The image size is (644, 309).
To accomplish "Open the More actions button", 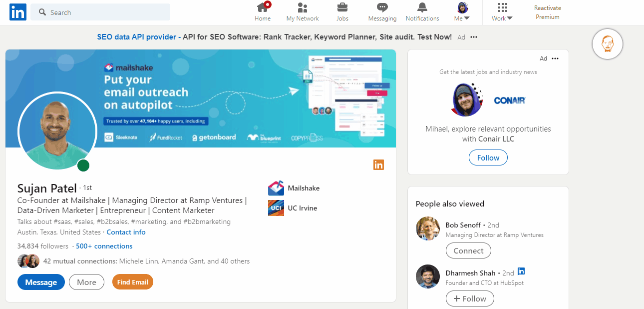I will click(86, 282).
